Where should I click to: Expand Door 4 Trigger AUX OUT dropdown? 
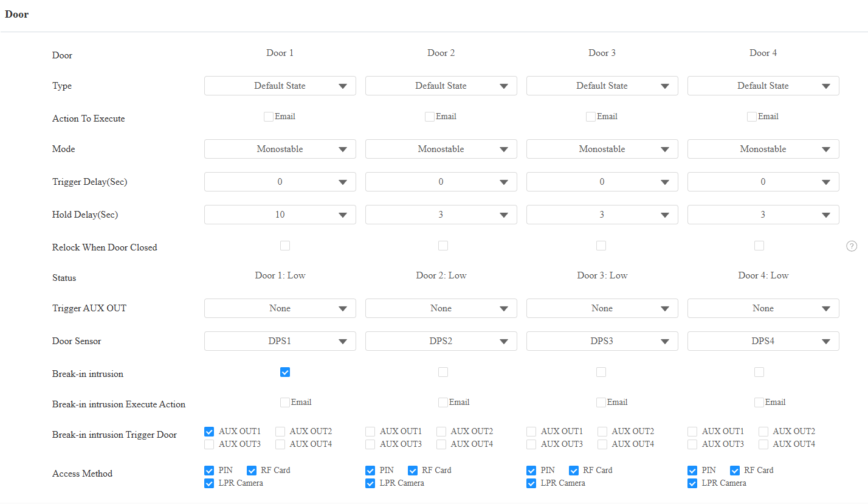tap(763, 308)
